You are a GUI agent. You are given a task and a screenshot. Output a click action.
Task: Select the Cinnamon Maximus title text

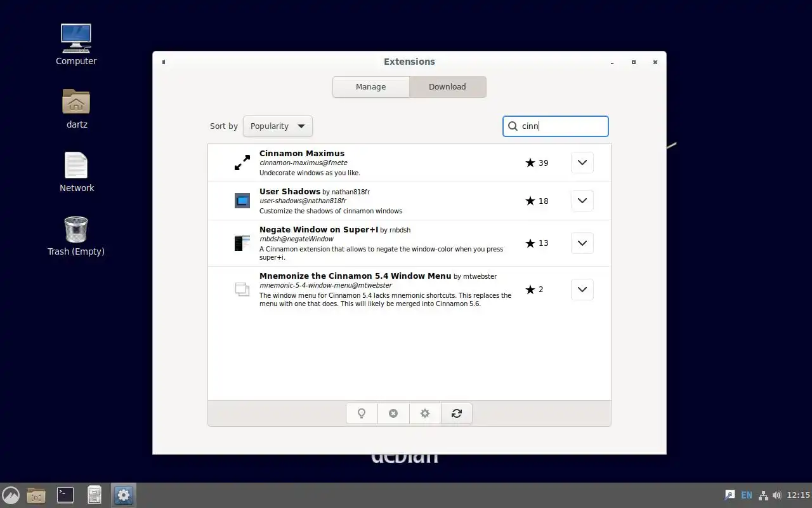(x=302, y=153)
